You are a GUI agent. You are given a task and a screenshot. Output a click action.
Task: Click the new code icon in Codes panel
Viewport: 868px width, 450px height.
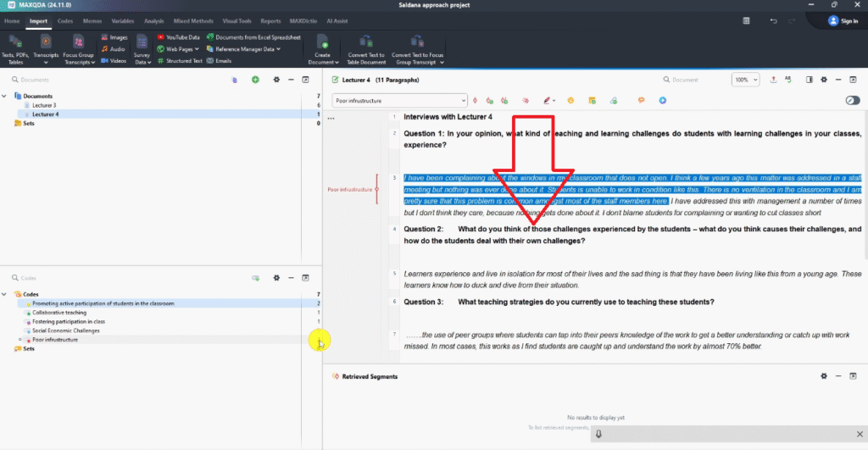(x=255, y=278)
